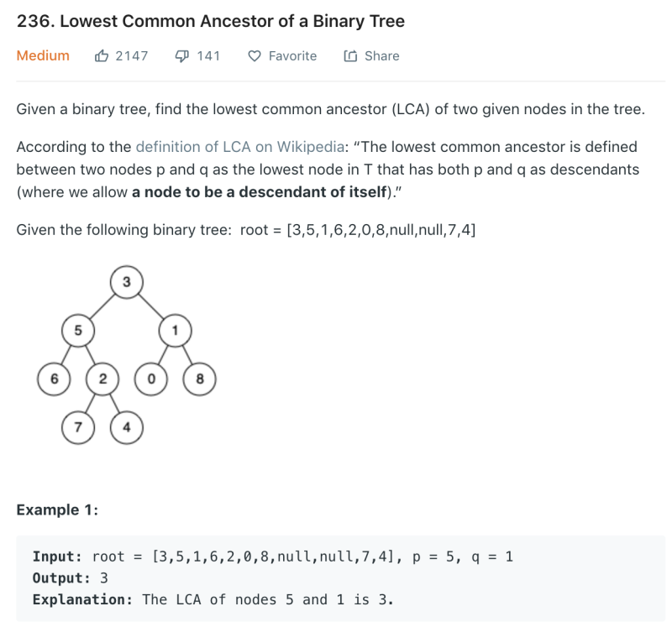Click the Medium difficulty label
This screenshot has height=627, width=672.
(x=43, y=55)
